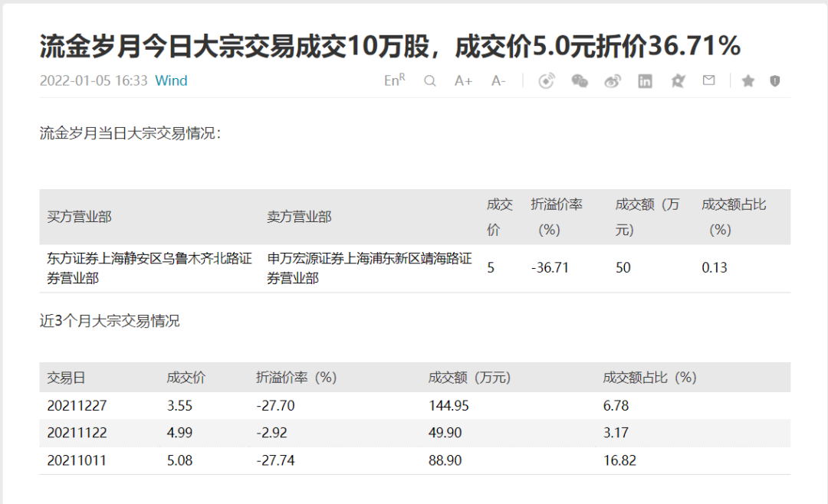Click the article headline title
828x504 pixels.
pos(389,47)
